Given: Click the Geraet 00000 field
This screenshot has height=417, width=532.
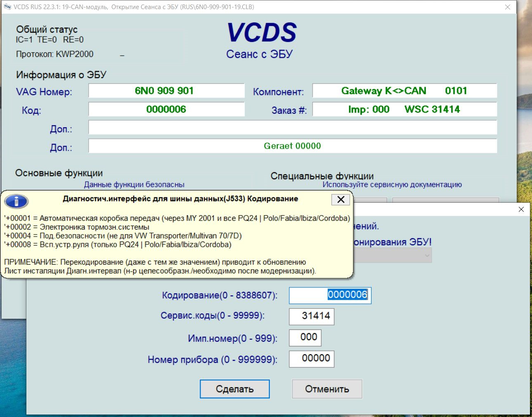Looking at the screenshot, I should tap(293, 146).
